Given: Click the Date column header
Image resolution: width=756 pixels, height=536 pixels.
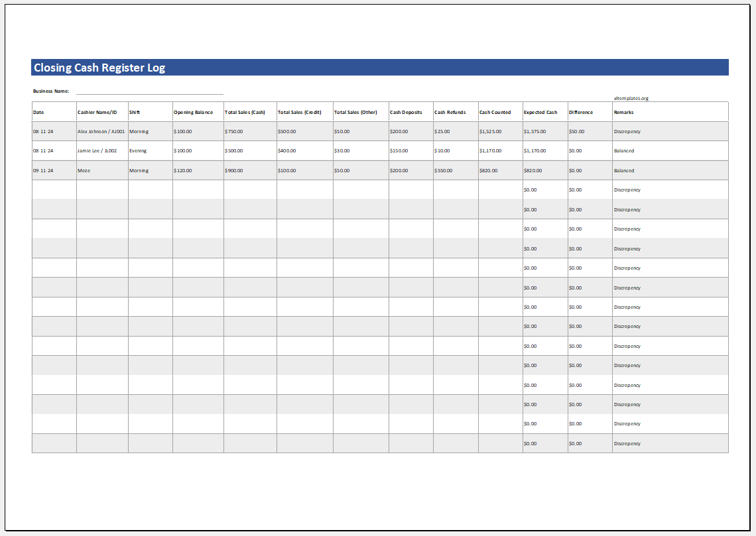Looking at the screenshot, I should 40,112.
